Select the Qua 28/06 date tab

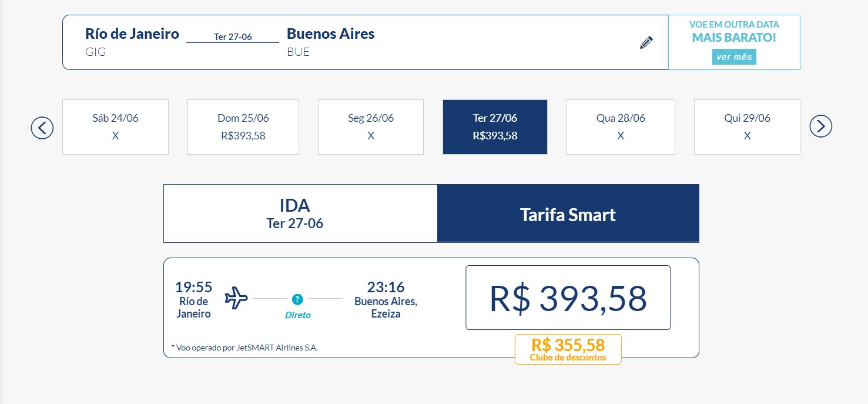pyautogui.click(x=621, y=127)
